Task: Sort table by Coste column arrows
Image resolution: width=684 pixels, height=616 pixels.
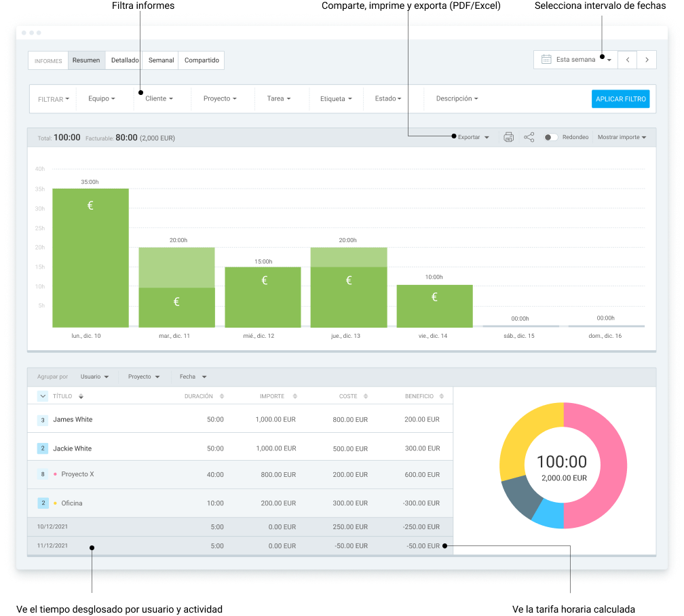Action: (x=366, y=396)
